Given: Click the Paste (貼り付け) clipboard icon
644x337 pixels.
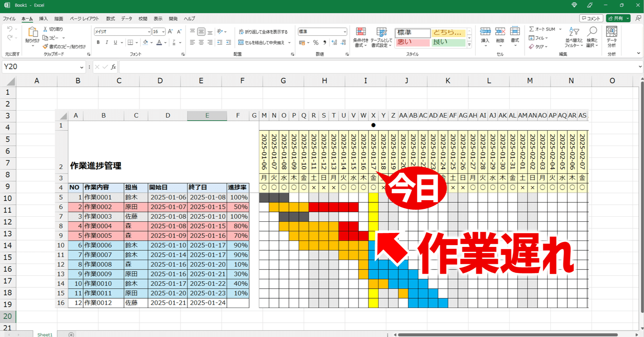Looking at the screenshot, I should (32, 33).
